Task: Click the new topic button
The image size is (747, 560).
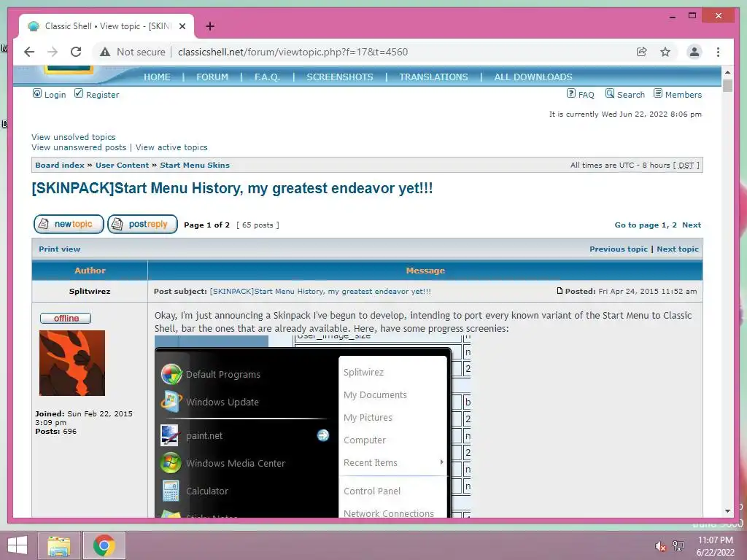Action: point(69,224)
